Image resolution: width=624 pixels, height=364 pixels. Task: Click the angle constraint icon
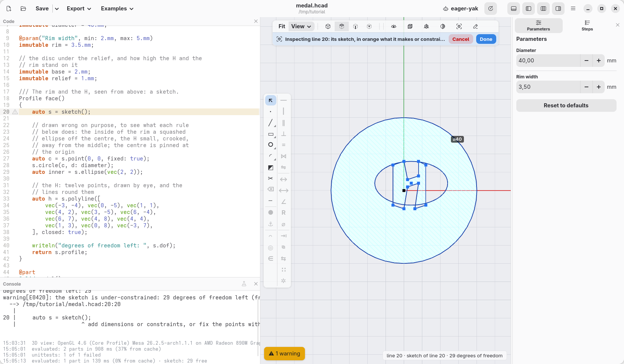[283, 202]
